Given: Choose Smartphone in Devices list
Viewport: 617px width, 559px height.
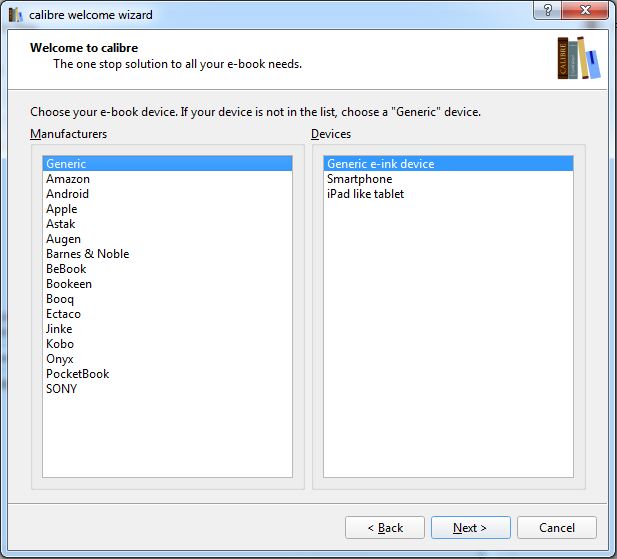Looking at the screenshot, I should click(x=448, y=179).
